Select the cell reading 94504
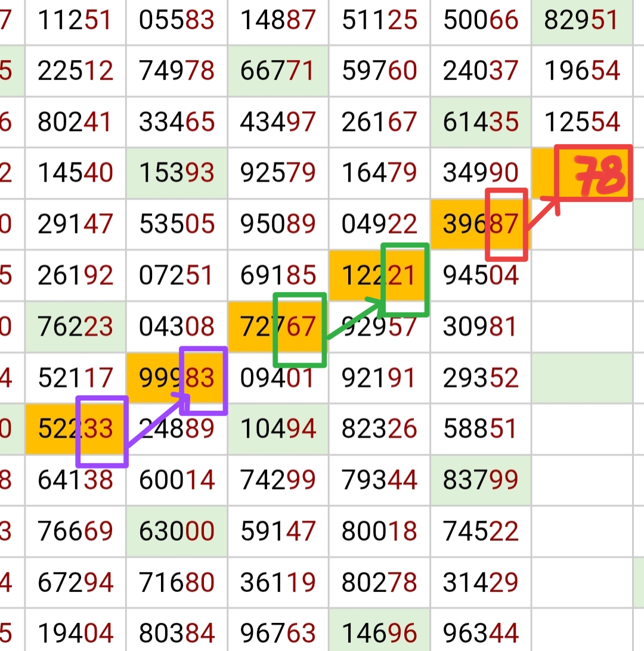 point(481,275)
